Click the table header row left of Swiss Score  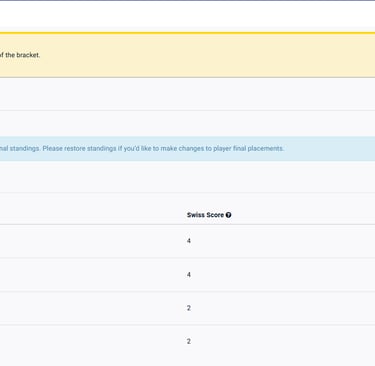93,215
